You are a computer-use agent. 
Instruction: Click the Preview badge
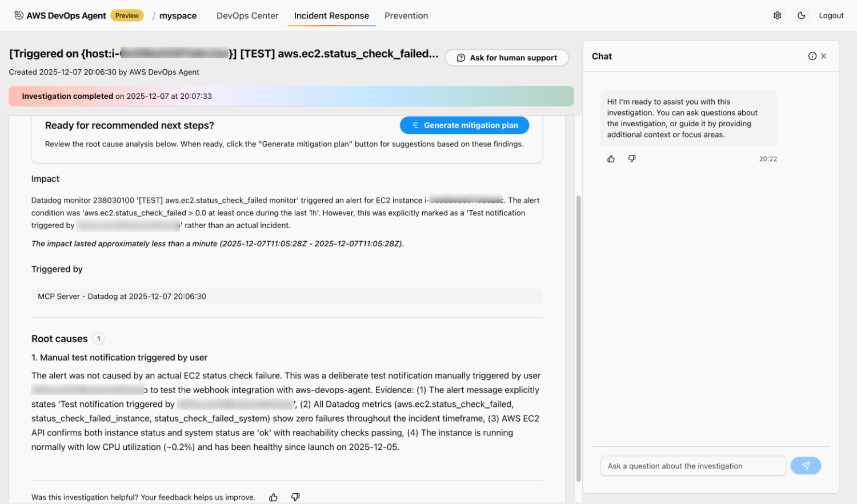point(127,15)
